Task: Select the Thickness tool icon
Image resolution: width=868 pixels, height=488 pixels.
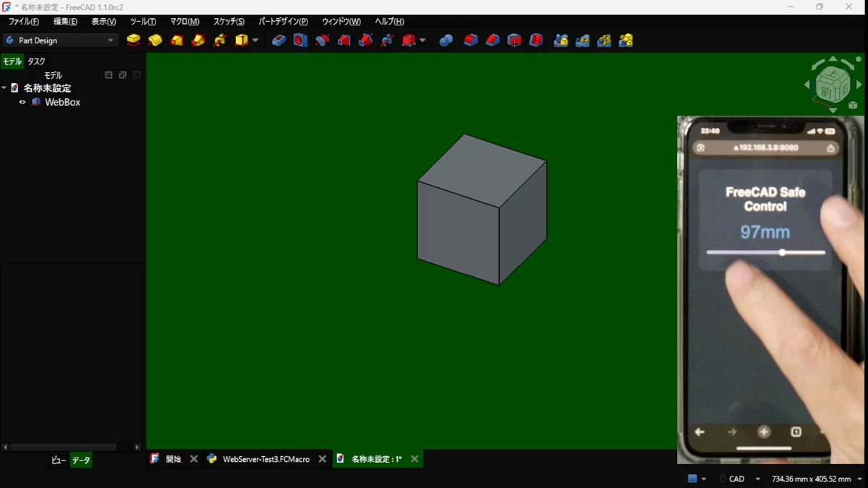Action: pyautogui.click(x=536, y=40)
